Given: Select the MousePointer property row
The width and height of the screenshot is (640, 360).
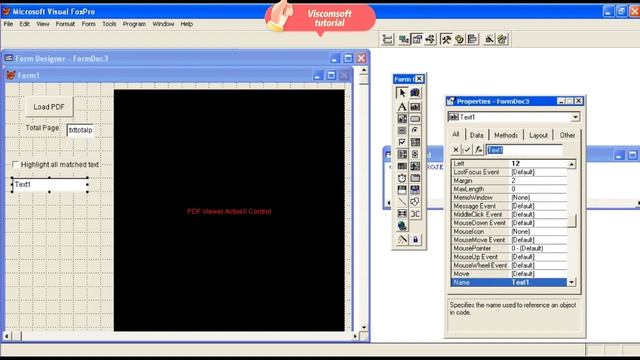Looking at the screenshot, I should pyautogui.click(x=509, y=248).
